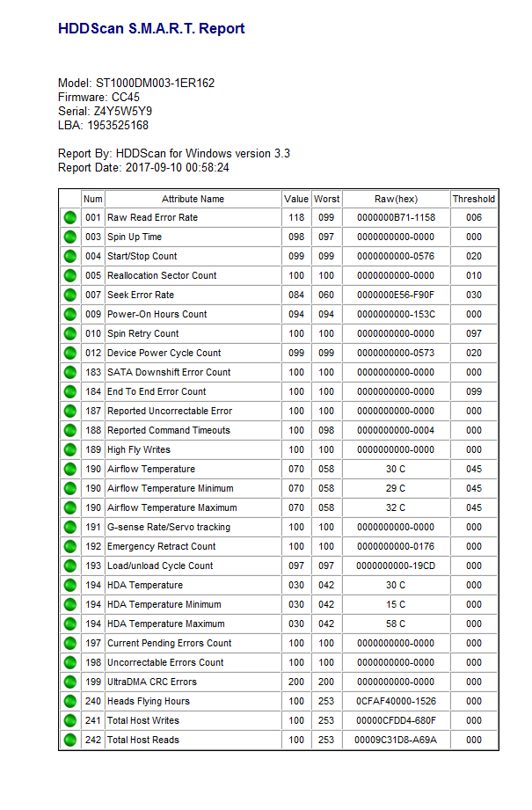
Task: Click the green status icon for Emergency Retract Count
Action: coord(70,546)
